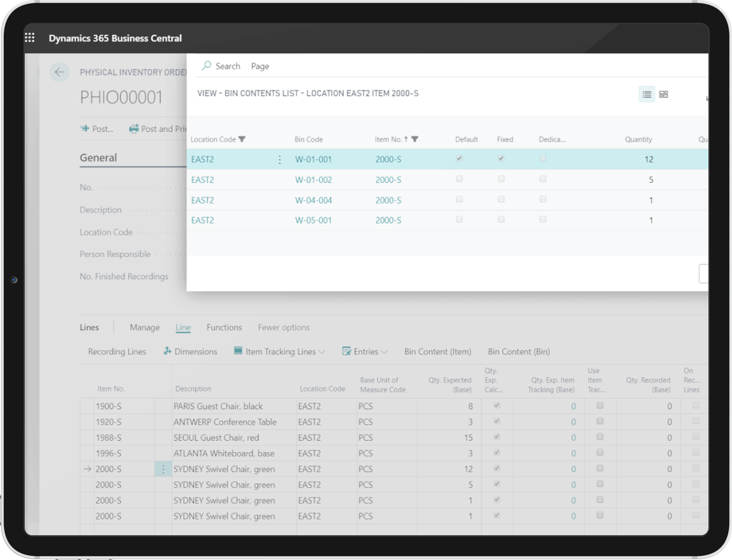Click Dynamics 365 Business Central title
732x560 pixels.
pyautogui.click(x=115, y=38)
